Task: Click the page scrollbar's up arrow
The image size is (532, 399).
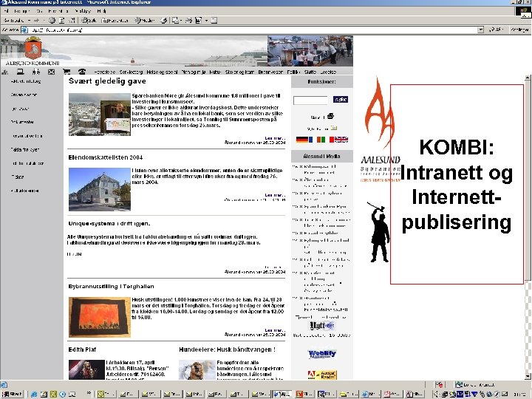Action: tap(528, 78)
